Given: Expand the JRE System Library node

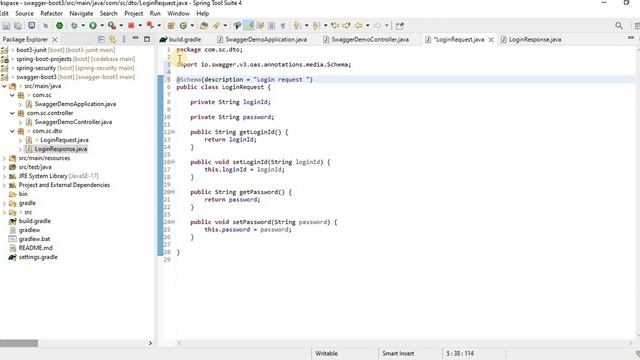Looking at the screenshot, I should pos(4,176).
